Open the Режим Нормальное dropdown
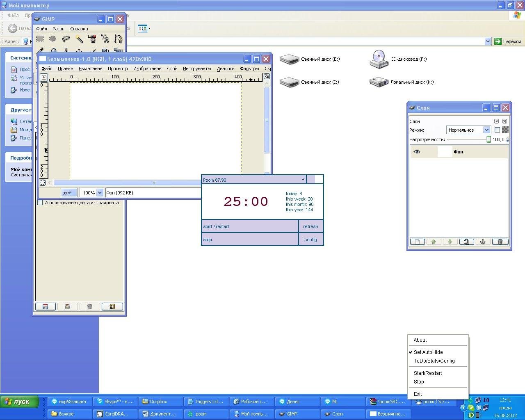The height and width of the screenshot is (420, 525). 468,130
